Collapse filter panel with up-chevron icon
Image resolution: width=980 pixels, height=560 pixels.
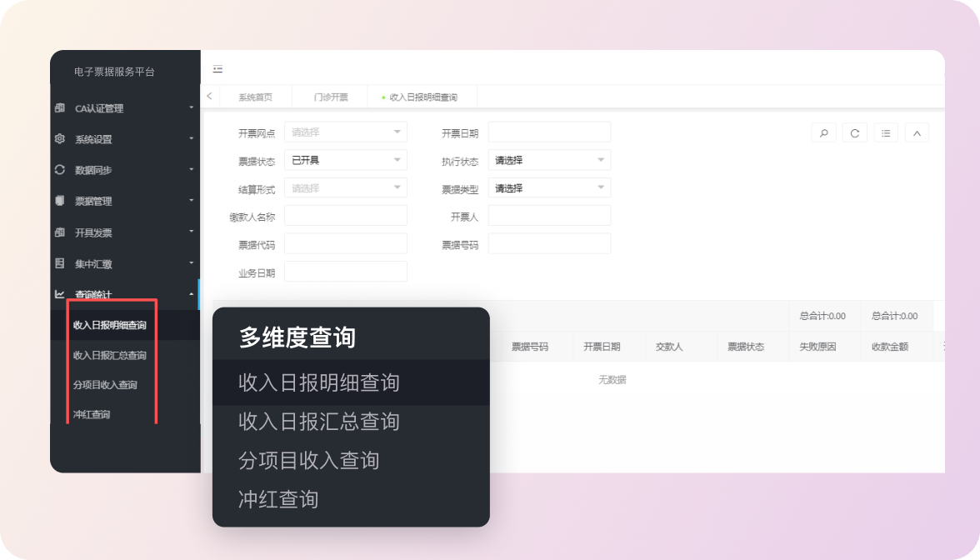pyautogui.click(x=917, y=133)
